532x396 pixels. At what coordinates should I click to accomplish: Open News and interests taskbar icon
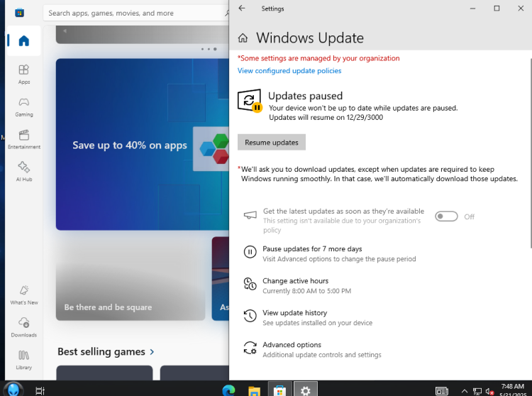click(442, 391)
